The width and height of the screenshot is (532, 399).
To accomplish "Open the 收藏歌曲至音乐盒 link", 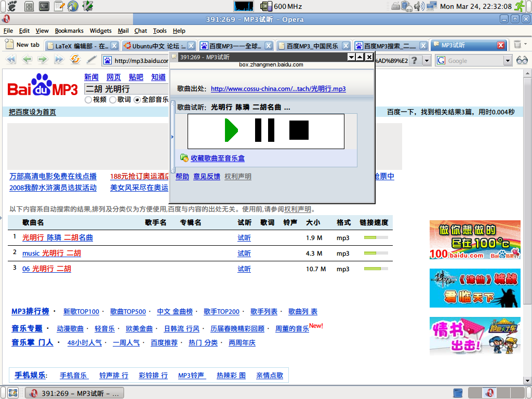I will [x=218, y=158].
